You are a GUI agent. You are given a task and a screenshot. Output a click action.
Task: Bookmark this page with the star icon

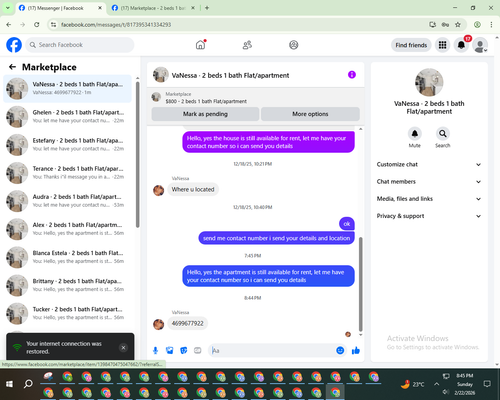coord(458,24)
